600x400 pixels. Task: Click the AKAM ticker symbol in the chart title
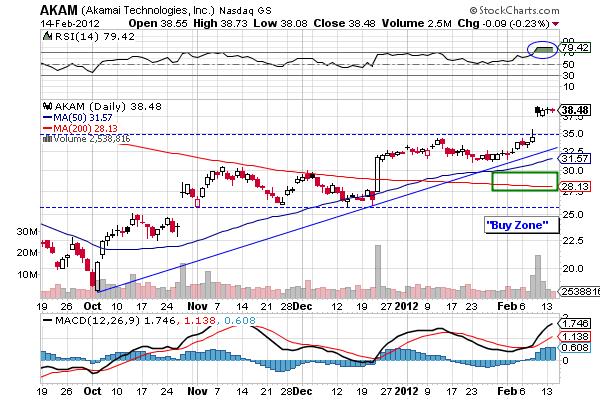[59, 10]
